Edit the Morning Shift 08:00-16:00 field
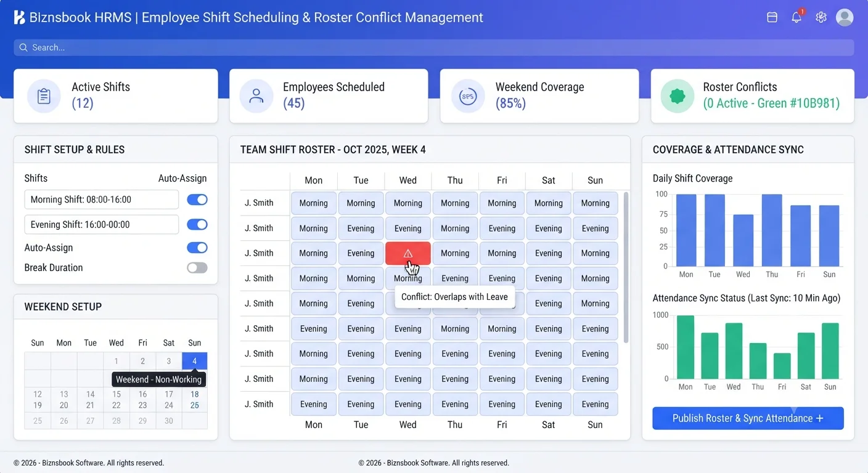Screen dimensions: 868x473 point(102,200)
